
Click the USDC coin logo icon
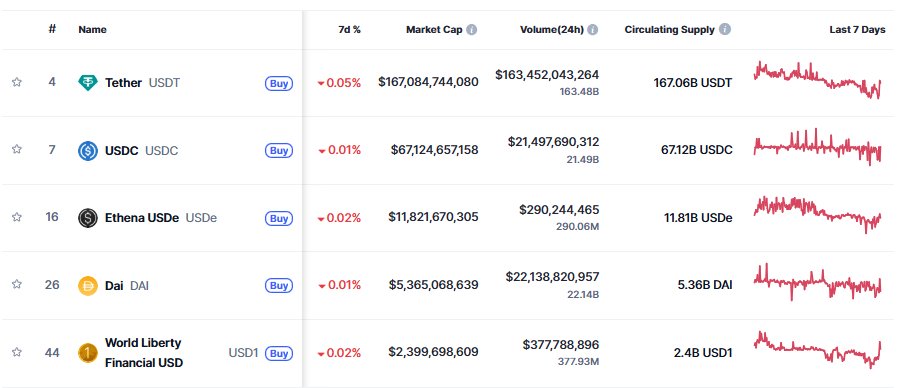point(88,151)
